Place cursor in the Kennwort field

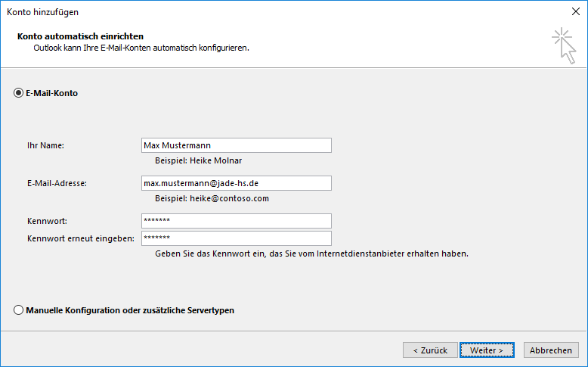[237, 221]
